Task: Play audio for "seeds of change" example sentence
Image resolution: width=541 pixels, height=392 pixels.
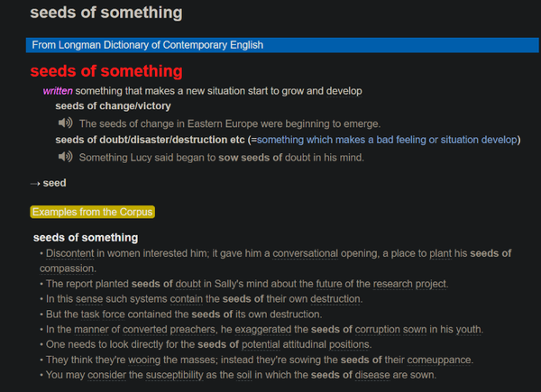Action: 64,123
